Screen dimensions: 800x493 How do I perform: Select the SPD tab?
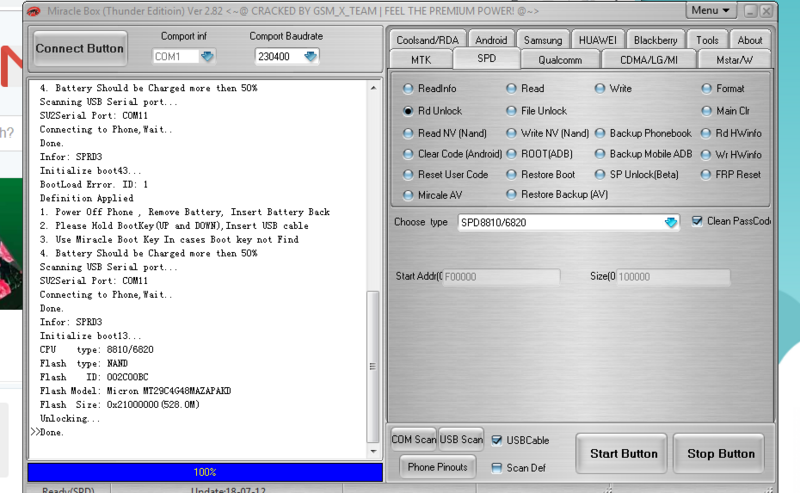click(486, 58)
